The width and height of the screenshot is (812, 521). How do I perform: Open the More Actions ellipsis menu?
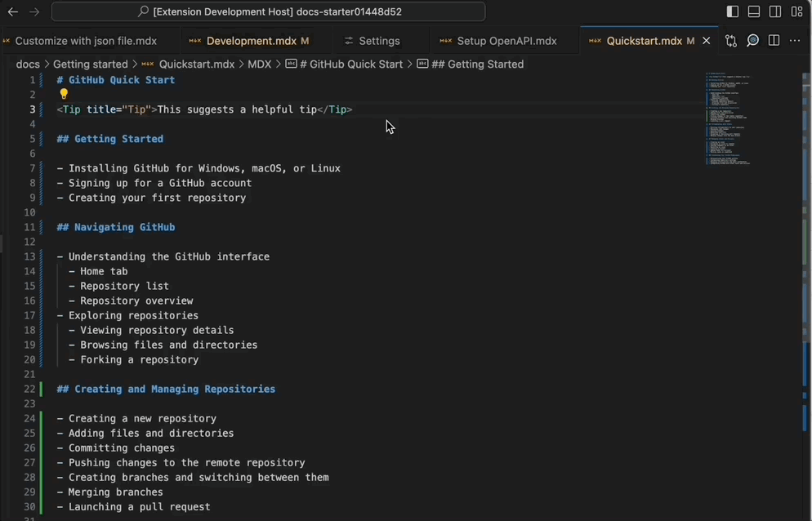[x=795, y=41]
